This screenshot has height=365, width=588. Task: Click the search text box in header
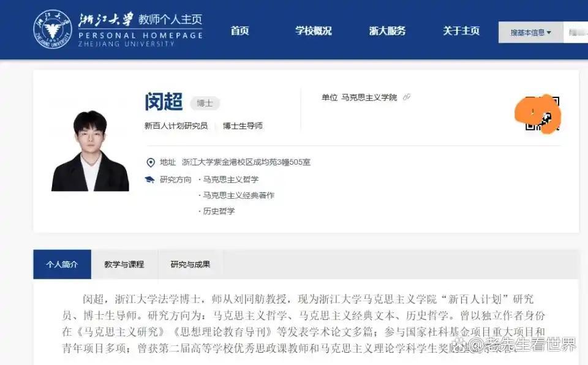pos(576,32)
